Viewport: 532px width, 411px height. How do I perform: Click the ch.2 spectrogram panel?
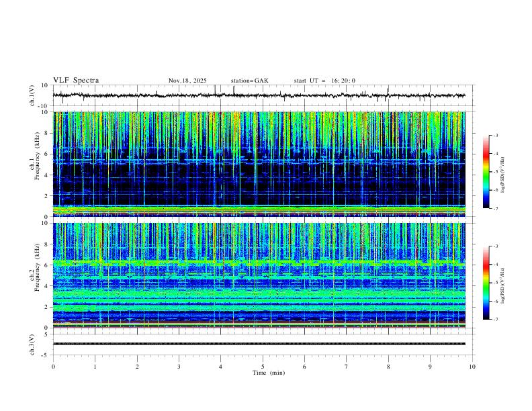pos(259,275)
